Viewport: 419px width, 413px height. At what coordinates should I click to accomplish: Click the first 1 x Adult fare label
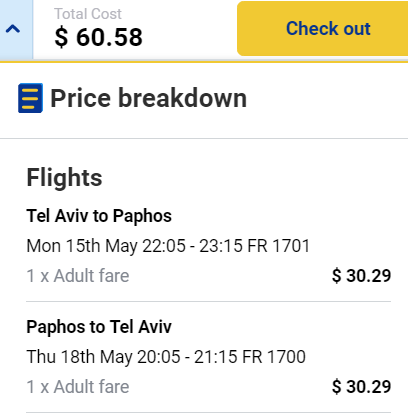[78, 276]
